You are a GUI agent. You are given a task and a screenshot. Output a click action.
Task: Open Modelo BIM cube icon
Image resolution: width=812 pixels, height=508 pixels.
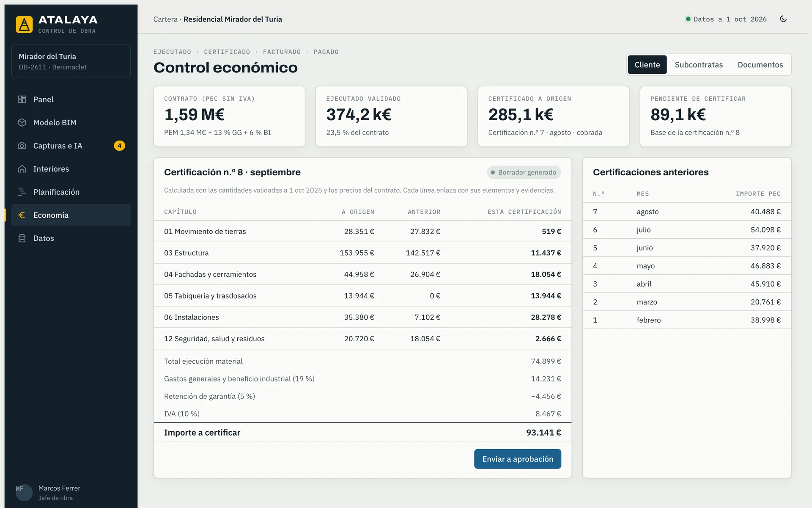(22, 122)
